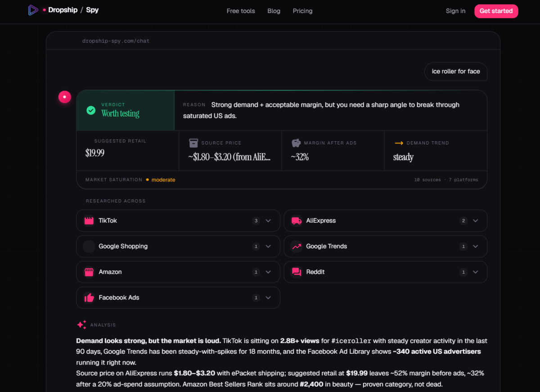The height and width of the screenshot is (392, 540).
Task: Expand the Google Trends chevron
Action: pyautogui.click(x=476, y=246)
